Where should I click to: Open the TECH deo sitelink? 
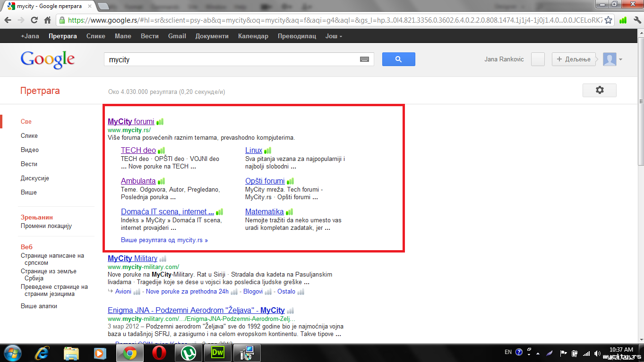point(138,151)
